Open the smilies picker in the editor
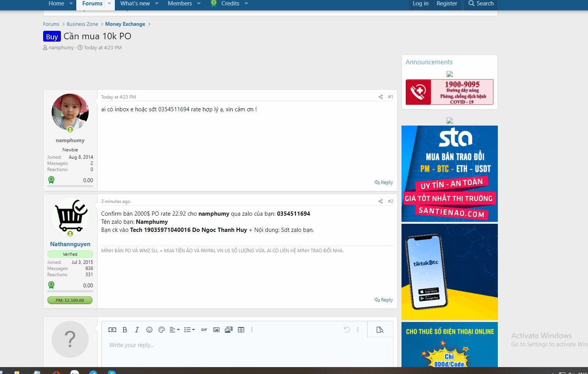588x374 pixels. click(x=149, y=330)
